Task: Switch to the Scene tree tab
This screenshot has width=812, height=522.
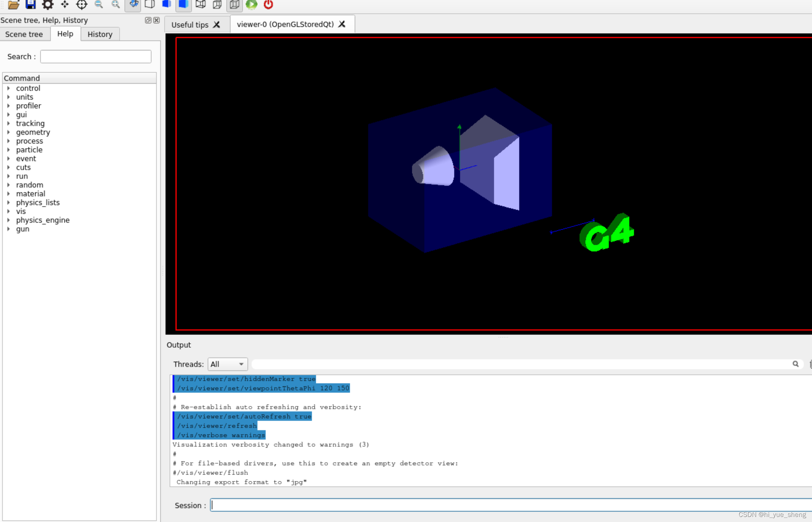Action: pos(24,34)
